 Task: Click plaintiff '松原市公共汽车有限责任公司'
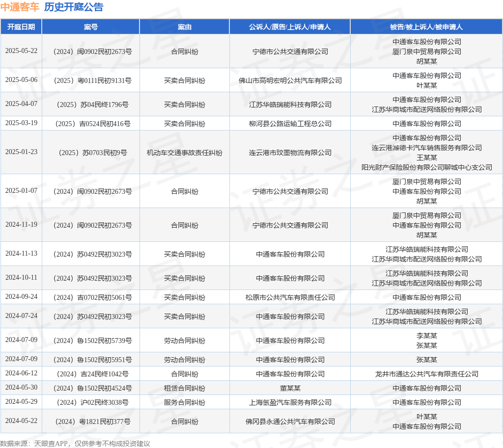[x=290, y=297]
